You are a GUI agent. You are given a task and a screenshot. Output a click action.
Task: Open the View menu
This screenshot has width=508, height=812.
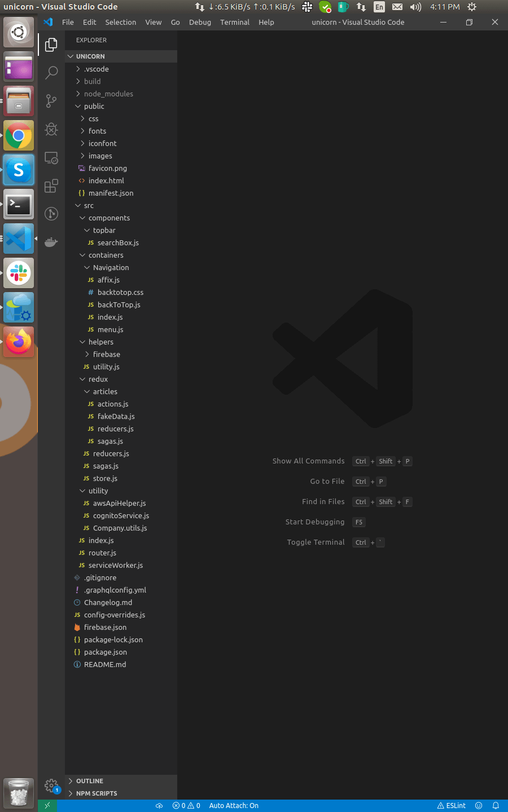[x=154, y=22]
